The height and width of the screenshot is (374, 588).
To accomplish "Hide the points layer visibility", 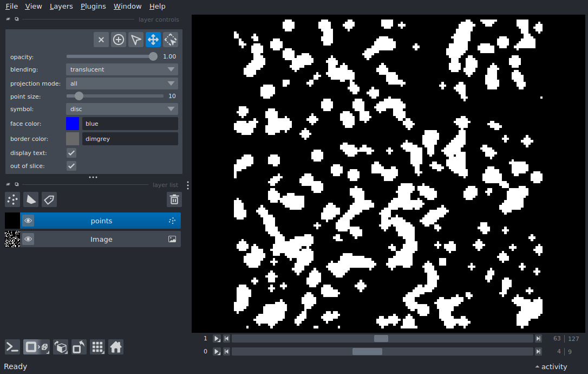I will [28, 221].
